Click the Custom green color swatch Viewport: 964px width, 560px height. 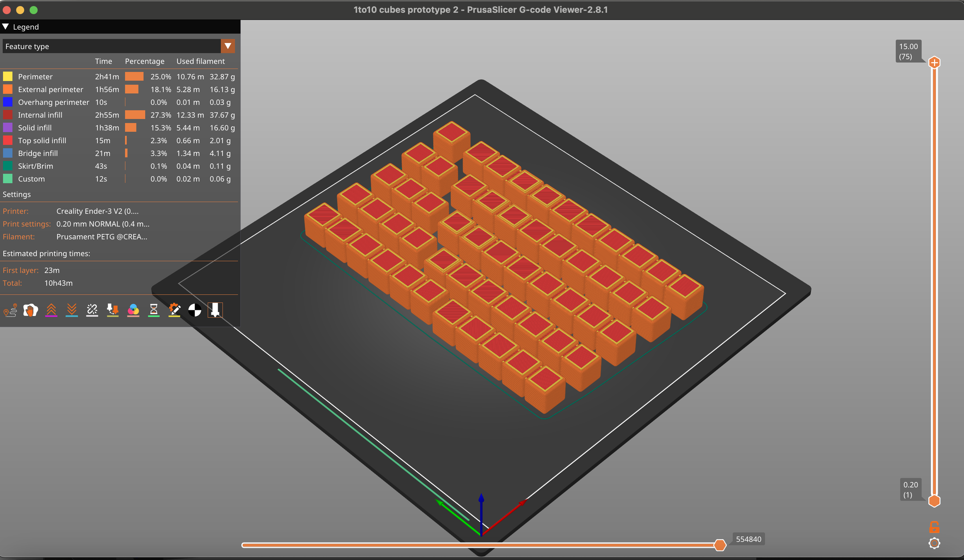[8, 178]
